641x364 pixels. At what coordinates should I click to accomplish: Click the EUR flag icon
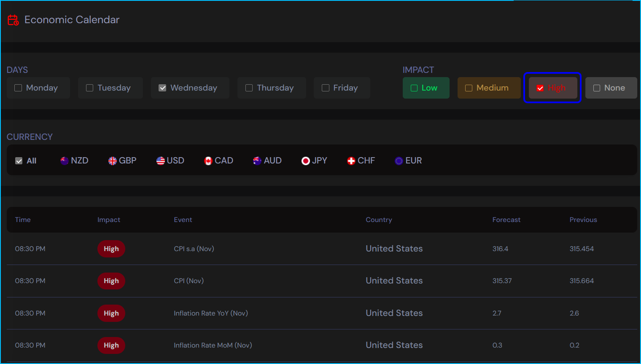(399, 161)
